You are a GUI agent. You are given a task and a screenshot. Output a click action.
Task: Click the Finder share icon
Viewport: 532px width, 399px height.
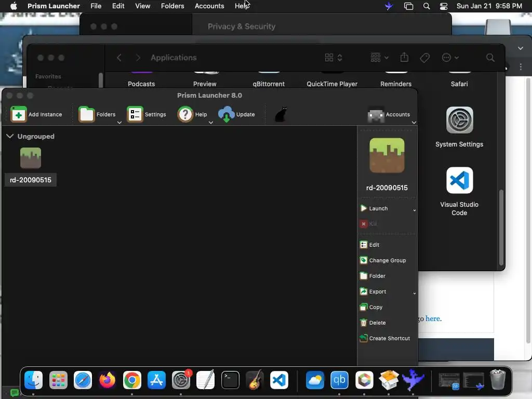(x=404, y=57)
